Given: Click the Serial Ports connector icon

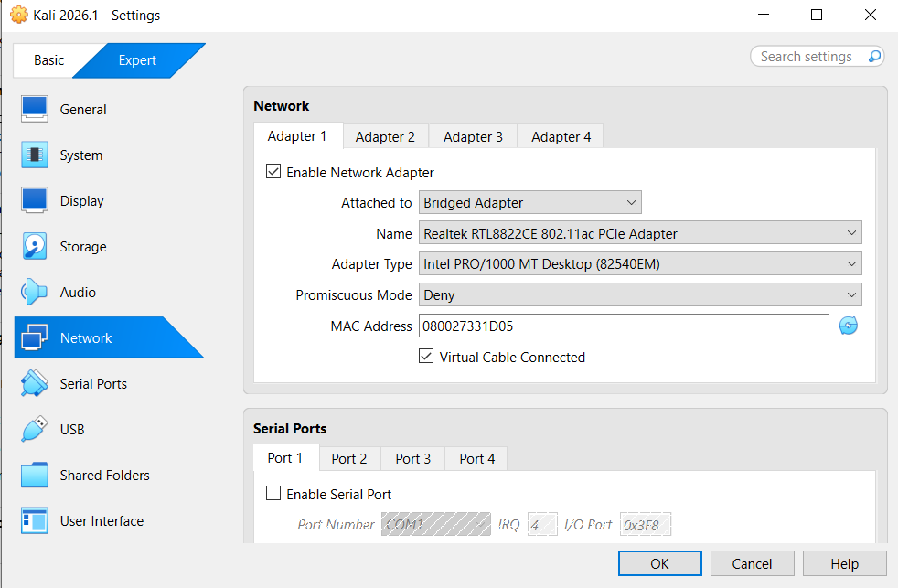Looking at the screenshot, I should coord(35,383).
